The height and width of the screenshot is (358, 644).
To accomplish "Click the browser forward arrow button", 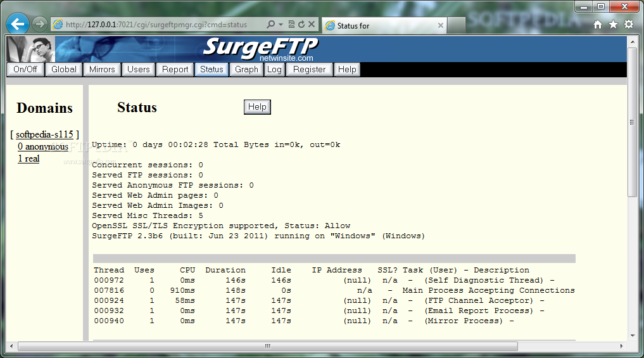I will point(39,24).
